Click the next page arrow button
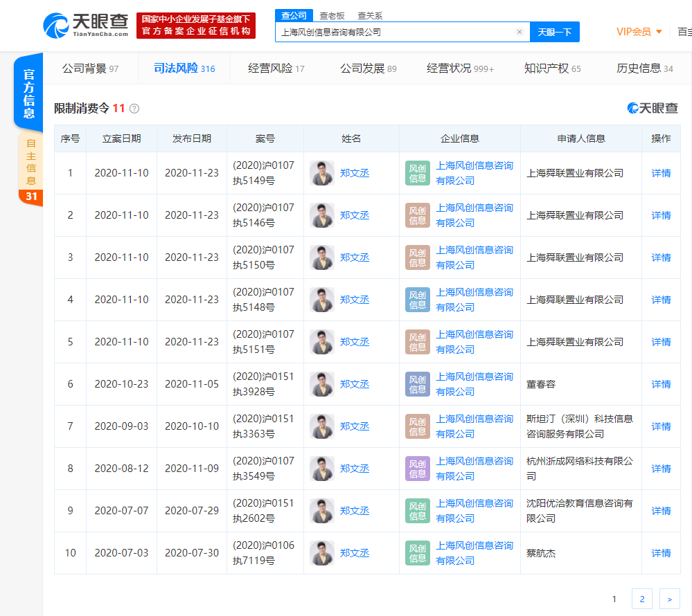This screenshot has width=692, height=616. [669, 599]
